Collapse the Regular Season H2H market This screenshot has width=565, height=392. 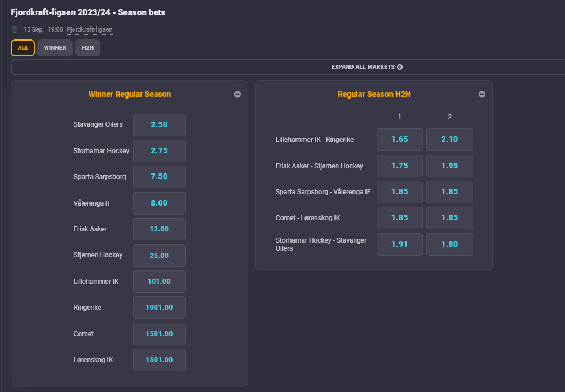(482, 94)
